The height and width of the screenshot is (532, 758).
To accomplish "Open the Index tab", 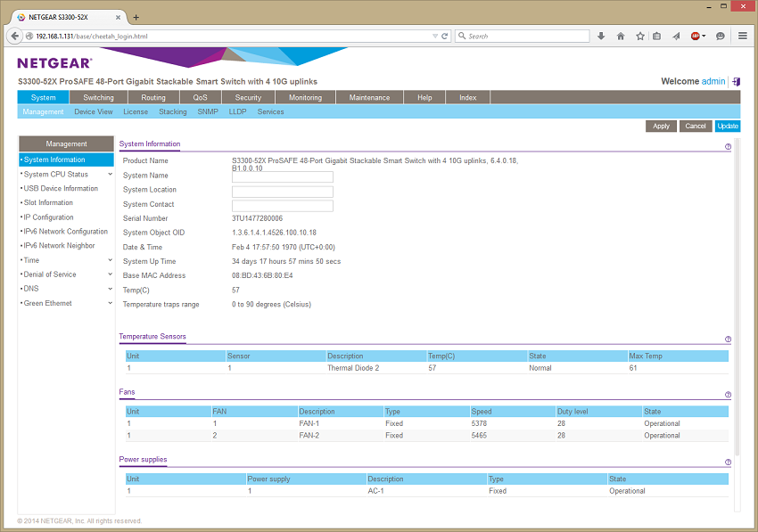I will (468, 97).
